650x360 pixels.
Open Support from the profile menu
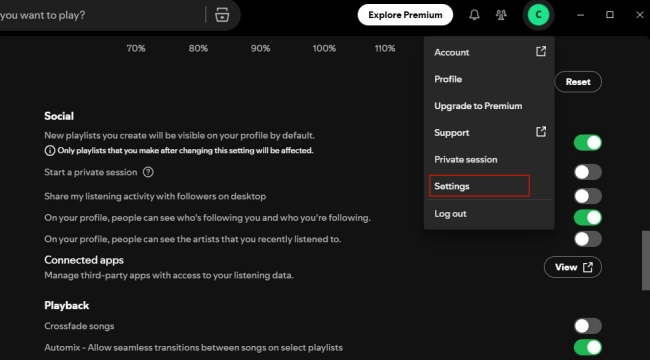click(489, 133)
